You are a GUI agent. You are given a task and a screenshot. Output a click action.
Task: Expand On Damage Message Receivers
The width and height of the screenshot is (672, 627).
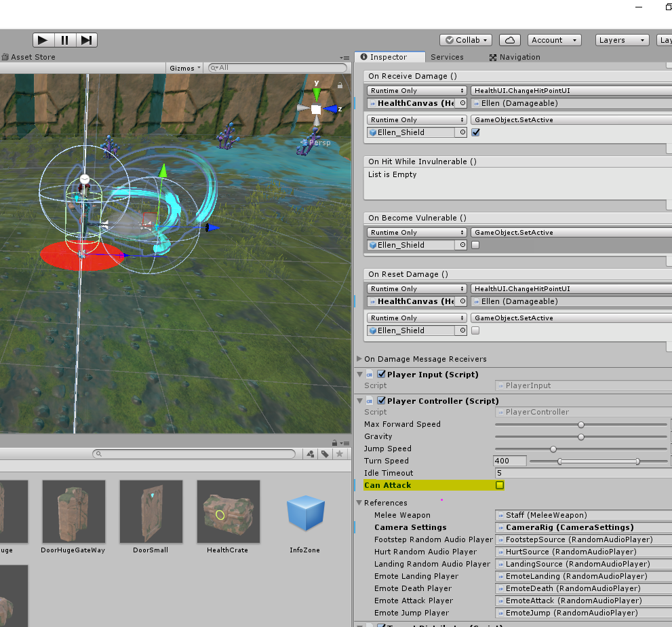click(359, 358)
